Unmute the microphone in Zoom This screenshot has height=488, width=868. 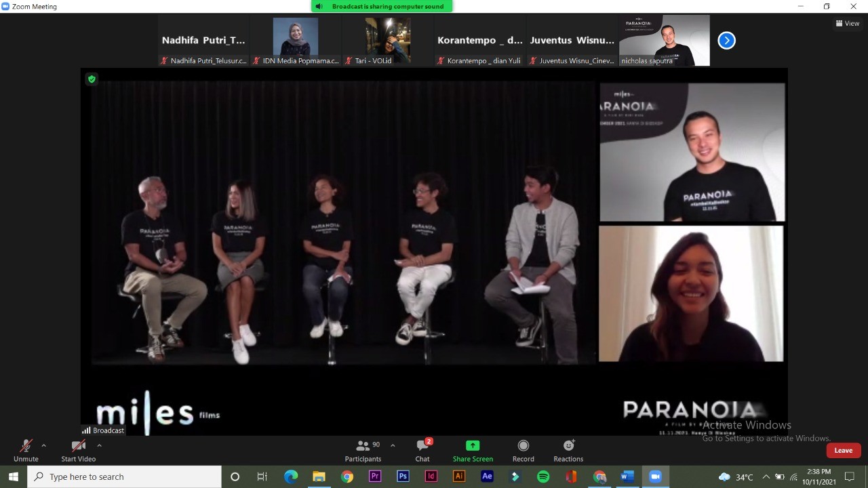pos(26,450)
